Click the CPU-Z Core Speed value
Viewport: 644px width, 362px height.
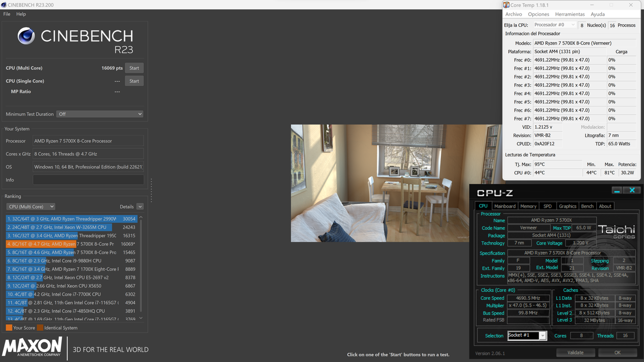click(x=528, y=298)
